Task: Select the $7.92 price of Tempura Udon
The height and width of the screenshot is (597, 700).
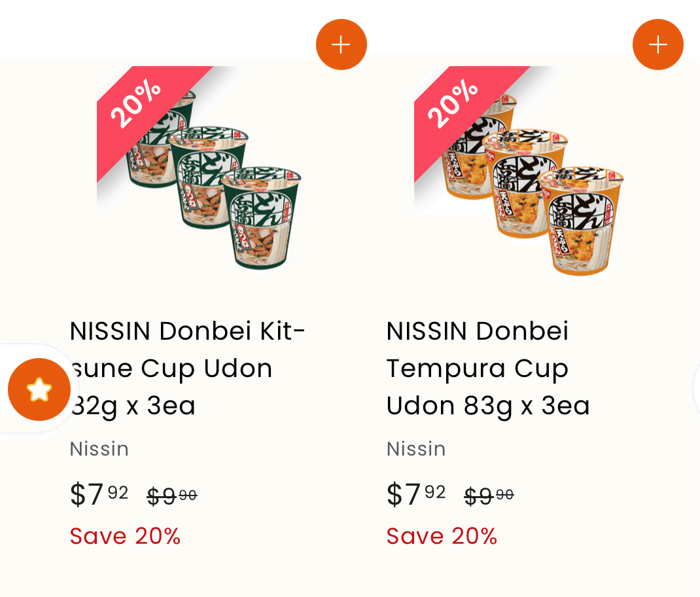Action: (x=416, y=494)
